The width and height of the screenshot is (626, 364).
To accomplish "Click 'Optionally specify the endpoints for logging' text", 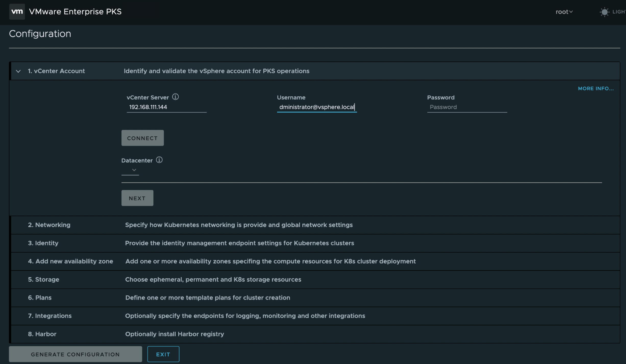I will pyautogui.click(x=245, y=316).
